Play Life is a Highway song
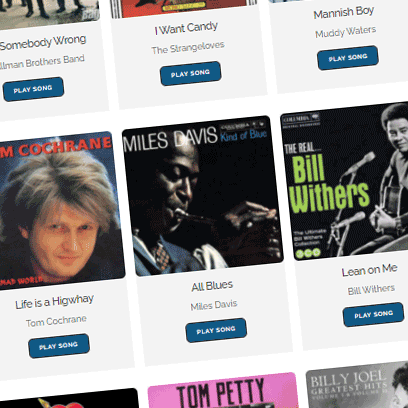408x408 pixels. [x=59, y=346]
